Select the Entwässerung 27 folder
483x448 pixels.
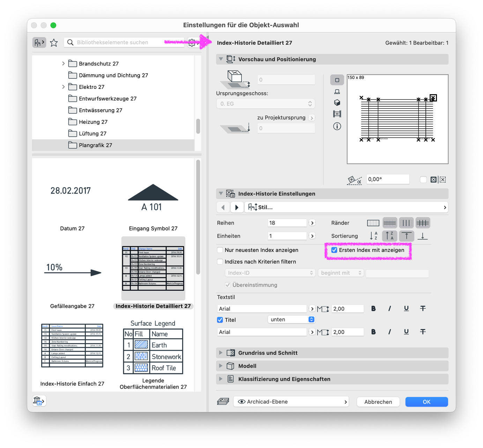[x=113, y=110]
